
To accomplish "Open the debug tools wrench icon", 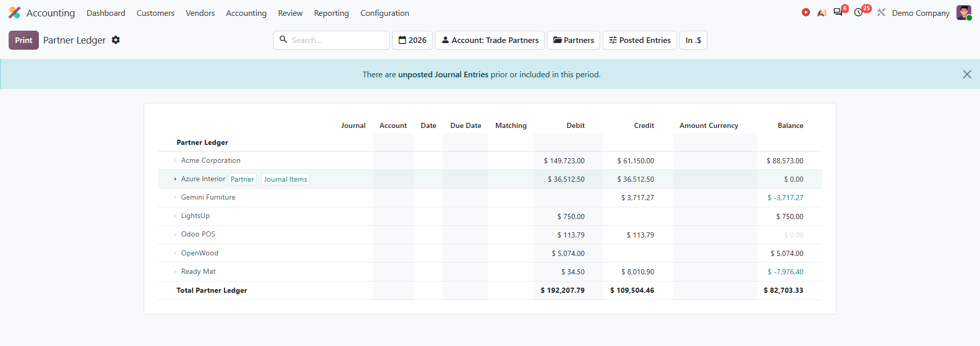I will point(881,12).
